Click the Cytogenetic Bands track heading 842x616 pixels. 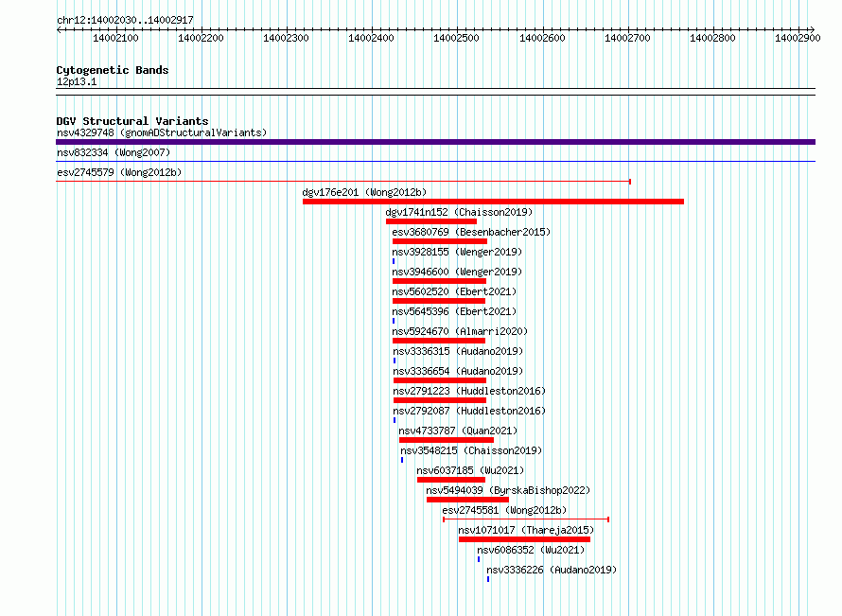pyautogui.click(x=113, y=70)
